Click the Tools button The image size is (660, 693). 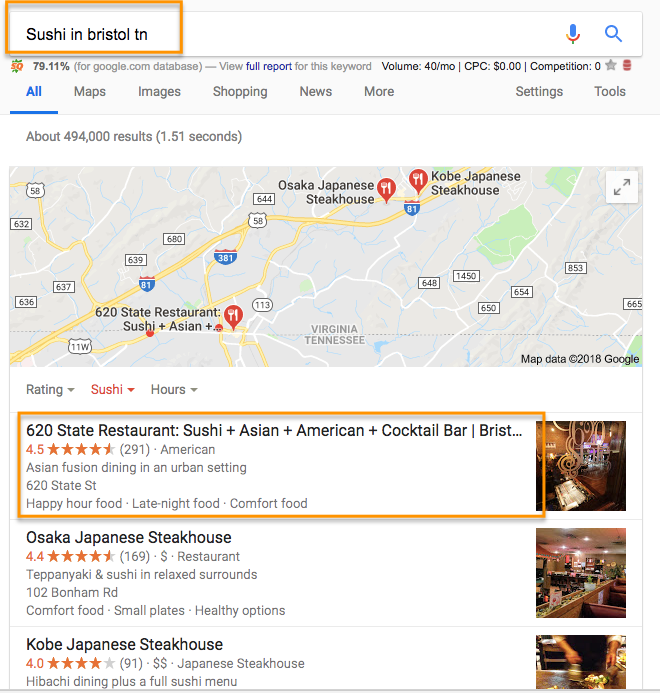point(610,91)
